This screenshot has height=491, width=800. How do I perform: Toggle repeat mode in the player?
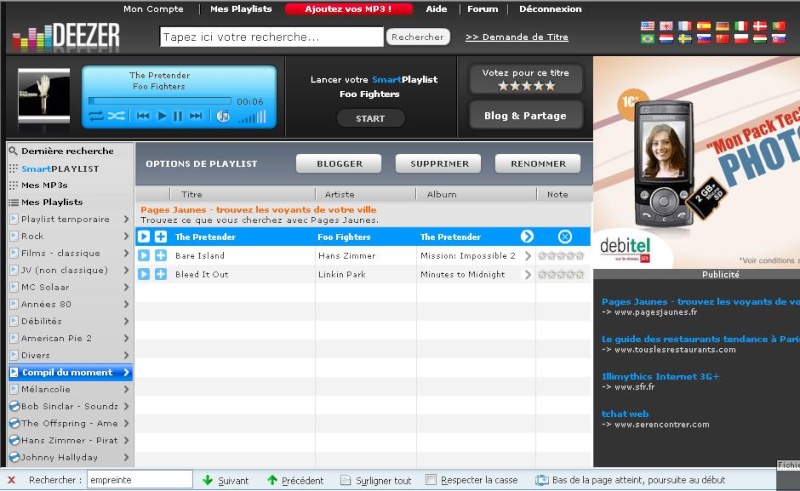click(x=96, y=116)
